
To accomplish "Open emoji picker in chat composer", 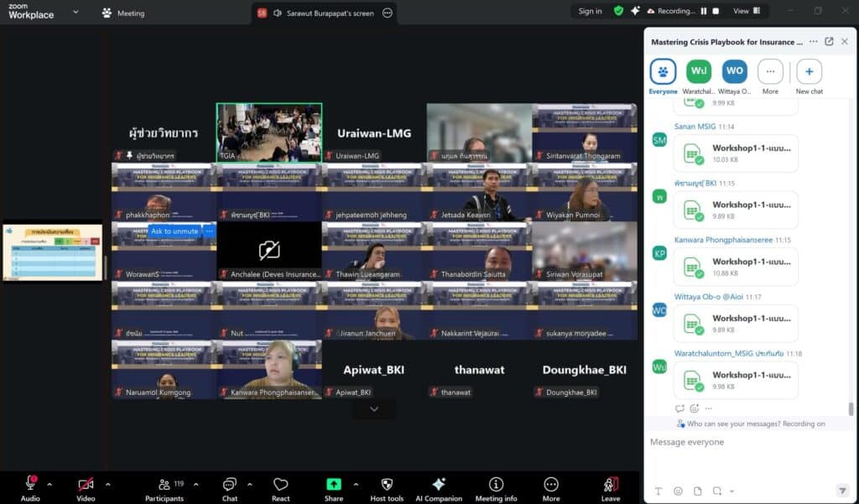I will pos(678,491).
